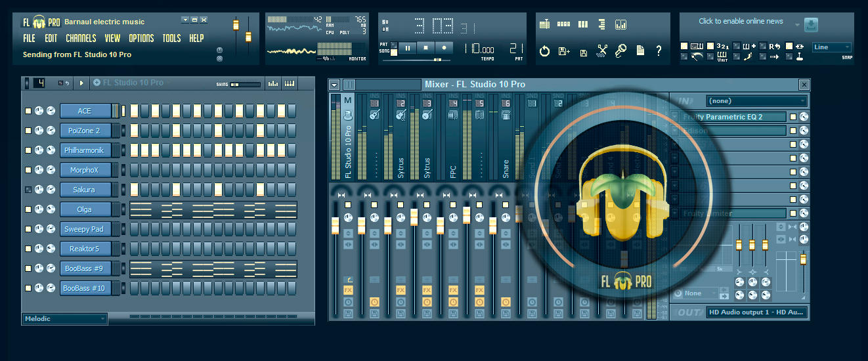Toggle the ACE channel mute light
The height and width of the screenshot is (361, 868).
(28, 111)
